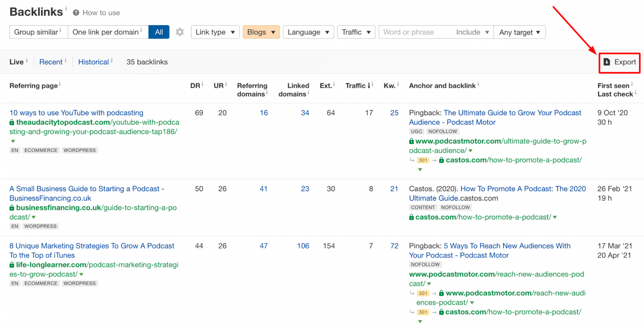644x327 pixels.
Task: Expand the arrow under theaudacitytopodcast.com URL
Action: click(x=13, y=141)
